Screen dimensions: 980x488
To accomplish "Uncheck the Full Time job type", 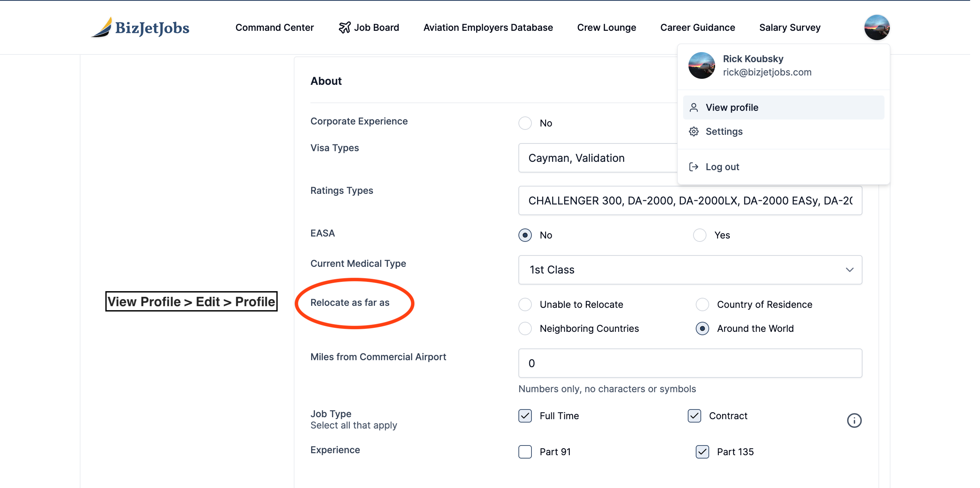I will pos(525,416).
